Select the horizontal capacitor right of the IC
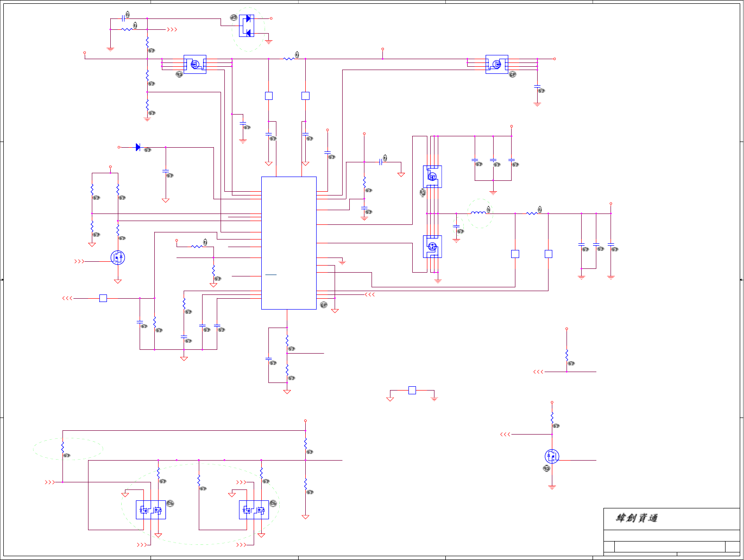This screenshot has width=744, height=560. point(381,162)
